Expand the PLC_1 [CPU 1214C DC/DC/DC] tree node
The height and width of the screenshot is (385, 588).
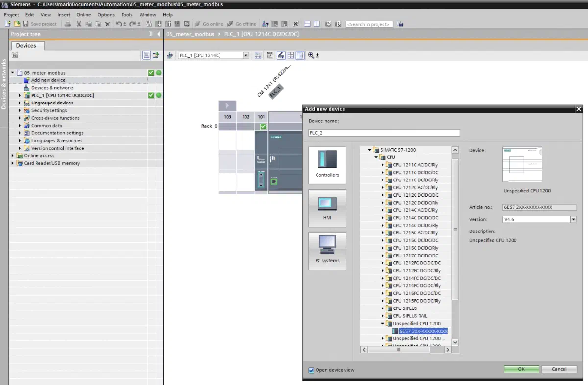(20, 95)
